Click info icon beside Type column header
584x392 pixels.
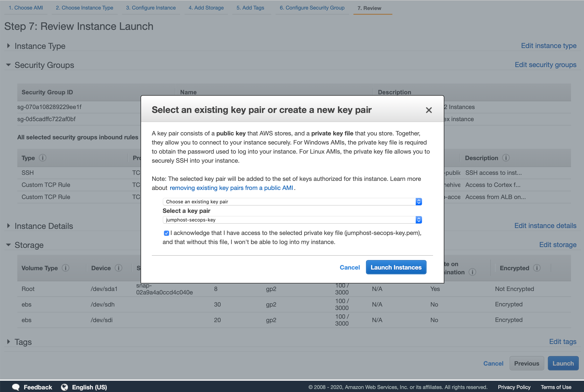tap(43, 158)
